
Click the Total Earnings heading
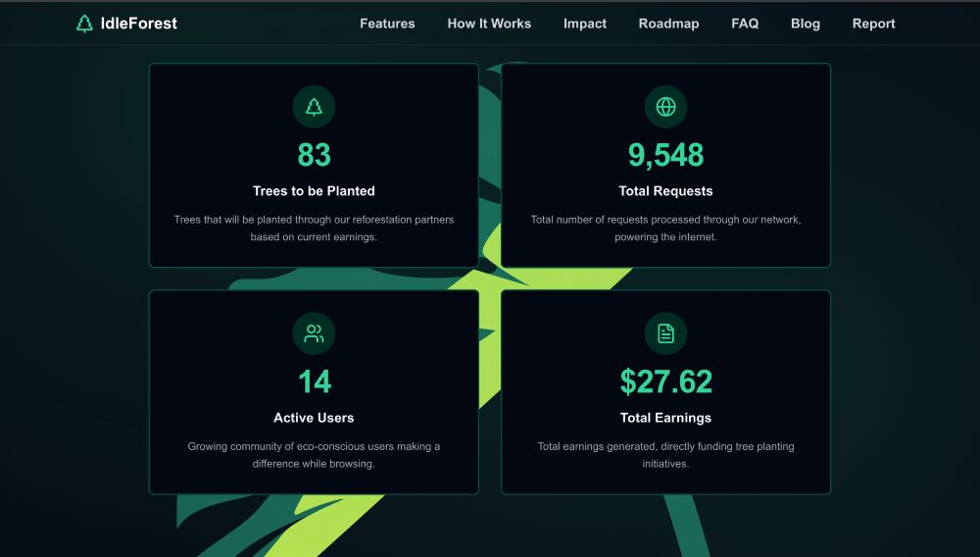point(665,418)
